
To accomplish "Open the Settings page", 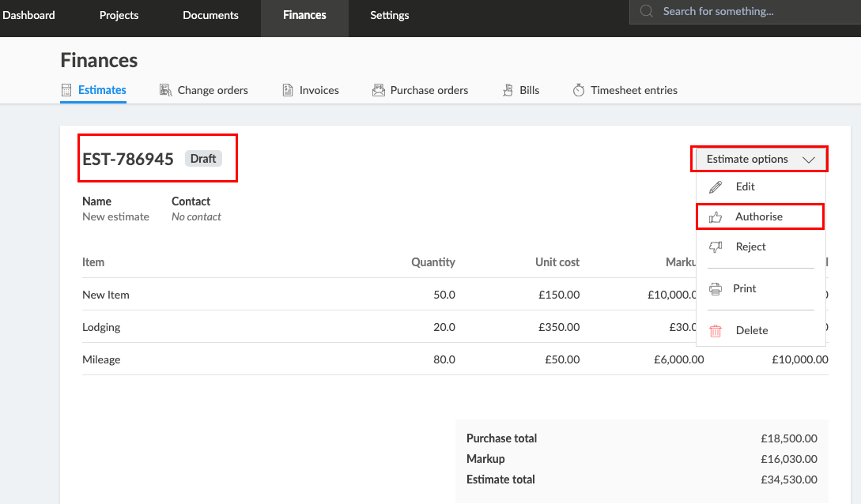I will pos(389,15).
